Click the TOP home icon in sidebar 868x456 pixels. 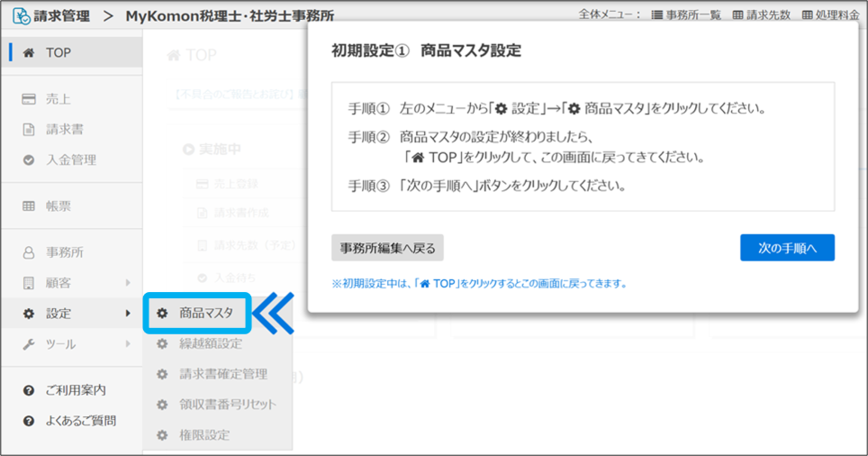[x=29, y=53]
